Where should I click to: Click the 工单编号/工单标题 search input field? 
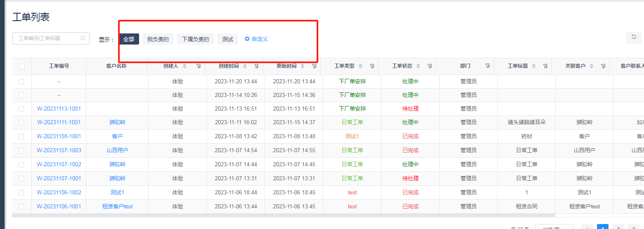click(x=47, y=38)
